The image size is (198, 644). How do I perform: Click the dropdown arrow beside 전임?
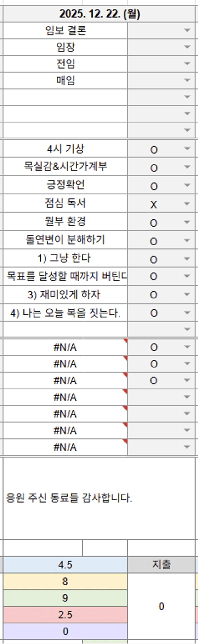click(x=187, y=64)
